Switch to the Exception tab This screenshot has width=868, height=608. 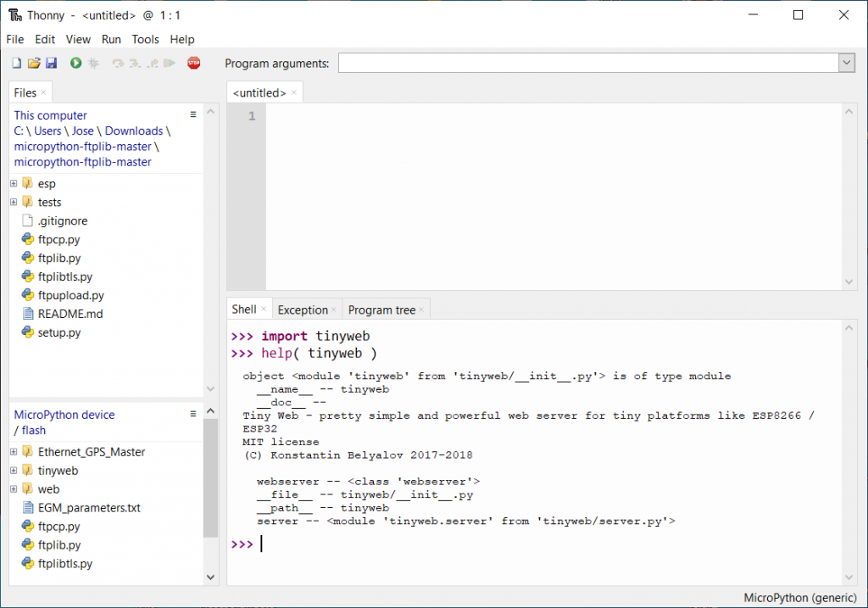303,310
